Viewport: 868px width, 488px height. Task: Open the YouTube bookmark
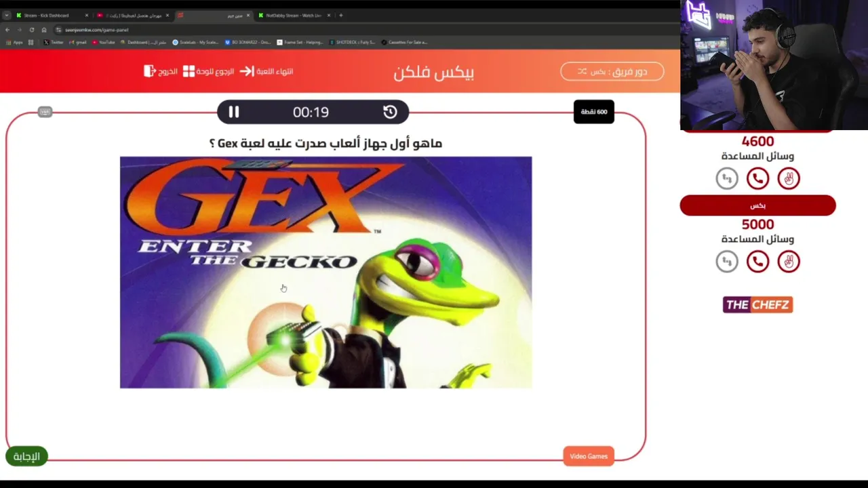103,42
